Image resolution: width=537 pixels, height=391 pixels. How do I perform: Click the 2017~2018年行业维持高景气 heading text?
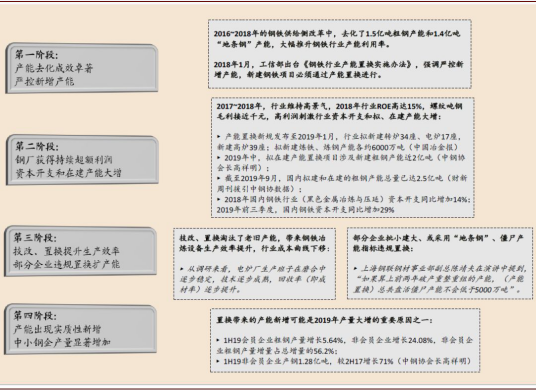(x=339, y=111)
